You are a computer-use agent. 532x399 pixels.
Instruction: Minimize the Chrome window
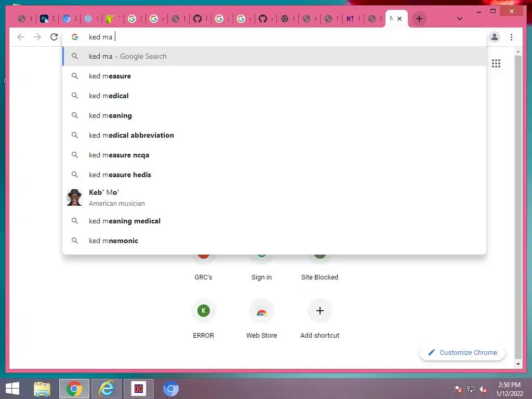(478, 11)
